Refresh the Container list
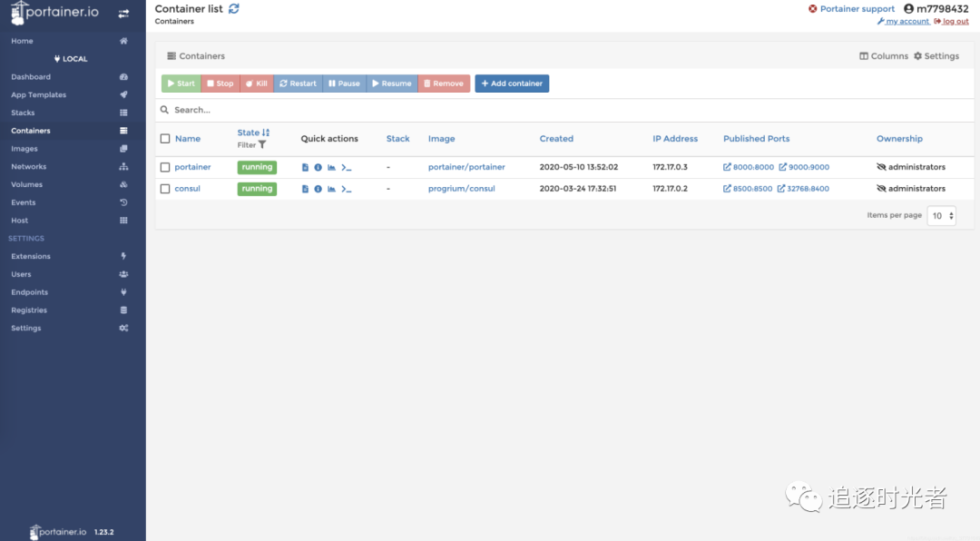The image size is (980, 541). (233, 7)
